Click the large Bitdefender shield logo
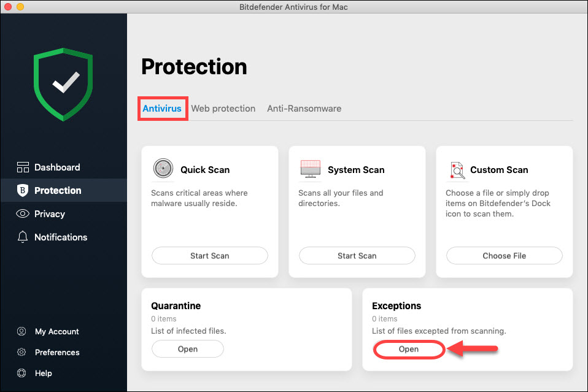Image resolution: width=588 pixels, height=392 pixels. pos(63,84)
